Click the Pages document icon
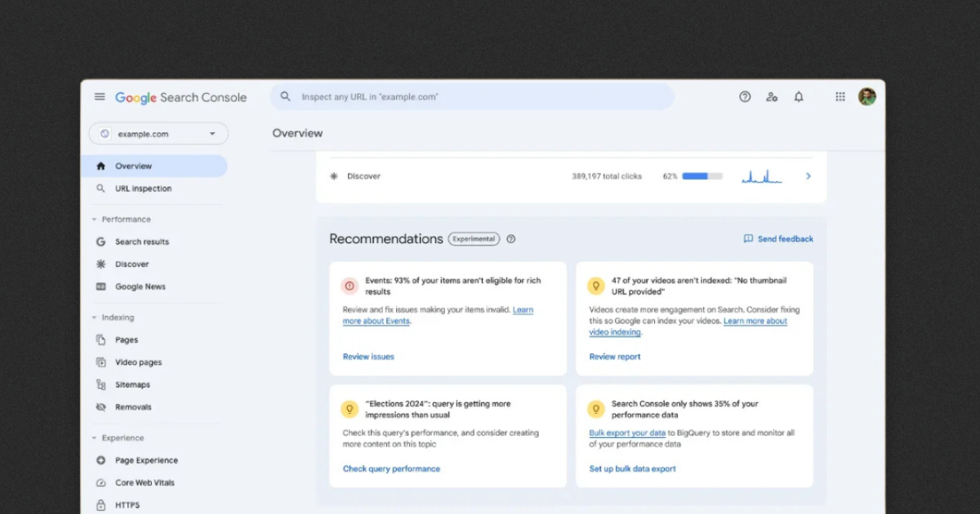980x514 pixels. [101, 339]
